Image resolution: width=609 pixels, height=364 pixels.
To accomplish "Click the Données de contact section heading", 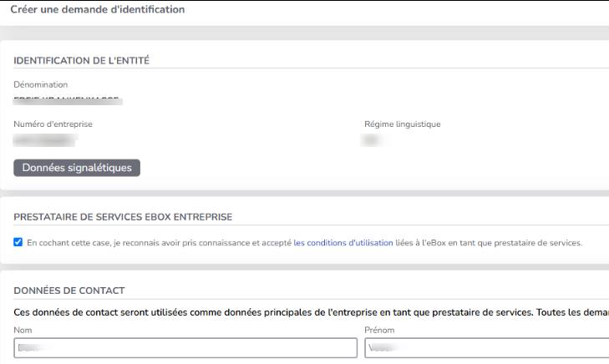I will [x=69, y=291].
